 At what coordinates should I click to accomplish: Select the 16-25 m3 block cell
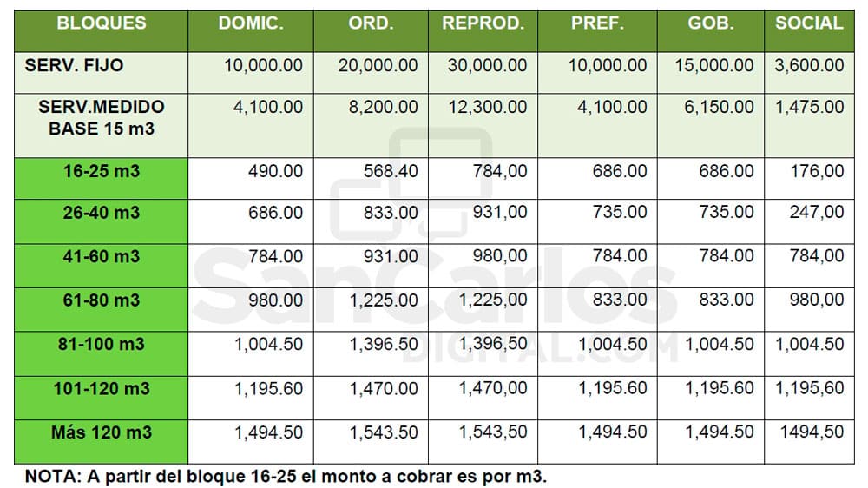point(102,178)
